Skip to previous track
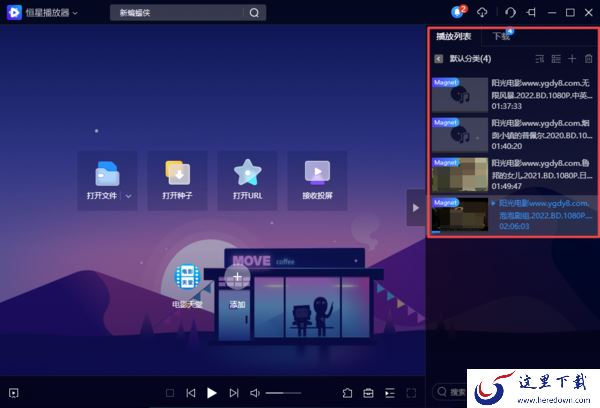The width and height of the screenshot is (600, 408). (x=191, y=393)
